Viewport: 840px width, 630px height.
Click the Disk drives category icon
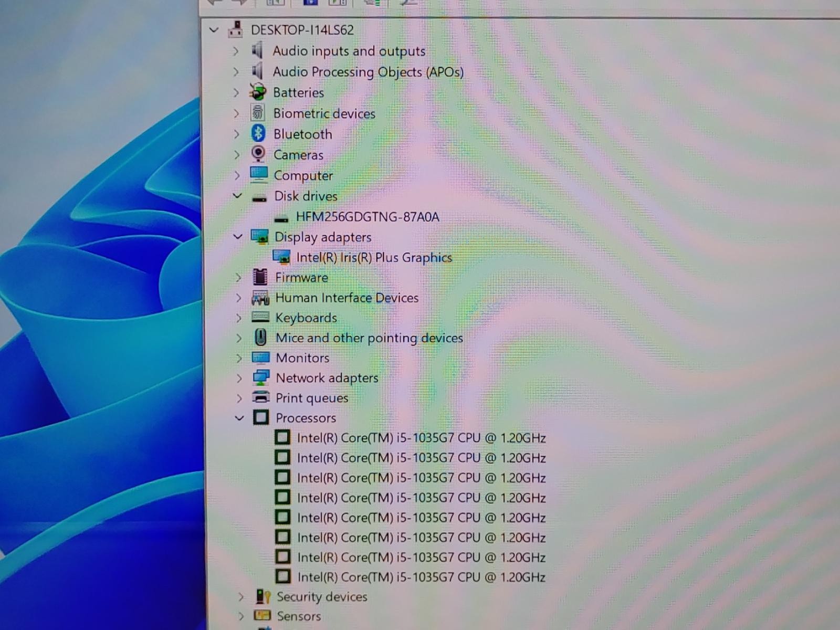tap(259, 197)
